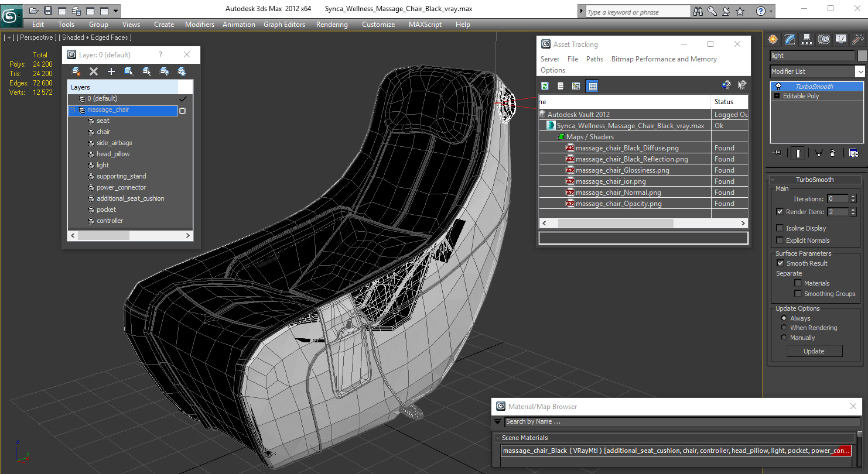Open the MAXScript menu
The width and height of the screenshot is (868, 474).
tap(425, 25)
